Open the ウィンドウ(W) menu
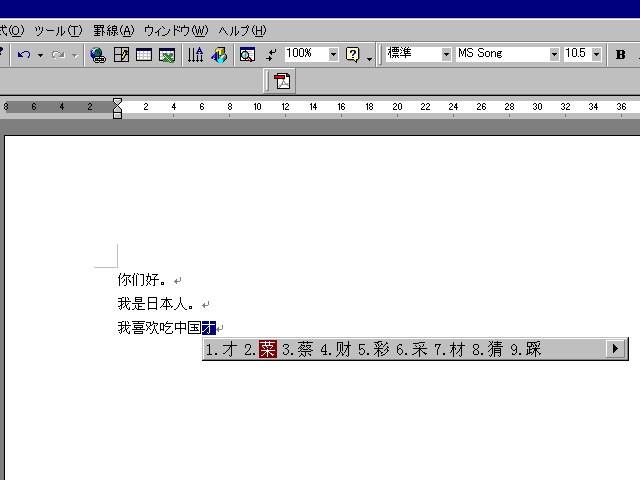 pos(176,31)
